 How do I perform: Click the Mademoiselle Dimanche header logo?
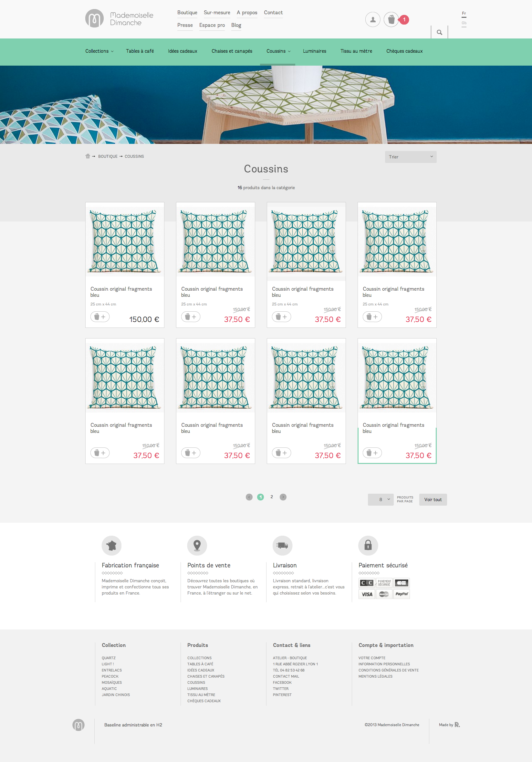coord(120,18)
